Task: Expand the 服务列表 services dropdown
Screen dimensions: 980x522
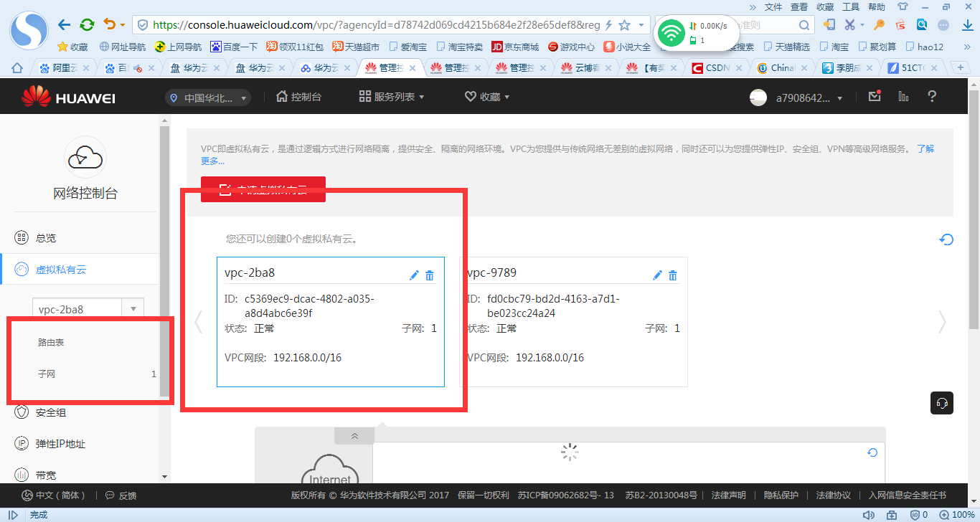Action: point(392,97)
